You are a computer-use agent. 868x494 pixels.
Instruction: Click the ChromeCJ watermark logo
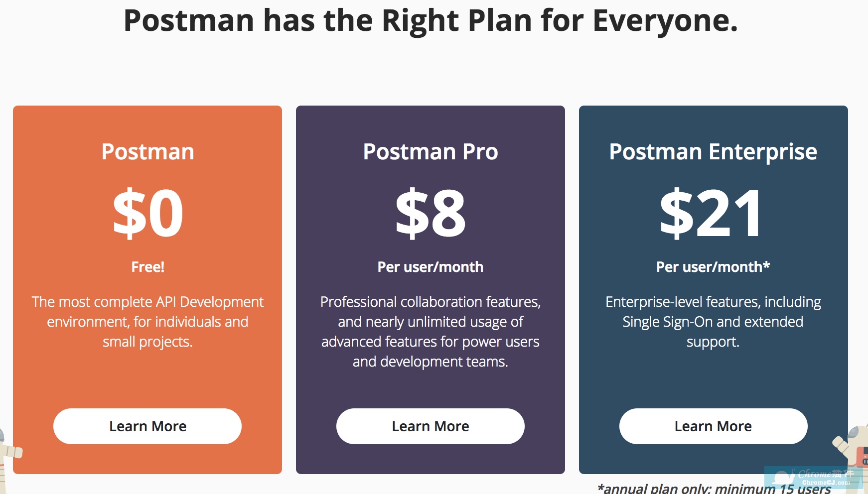(813, 477)
